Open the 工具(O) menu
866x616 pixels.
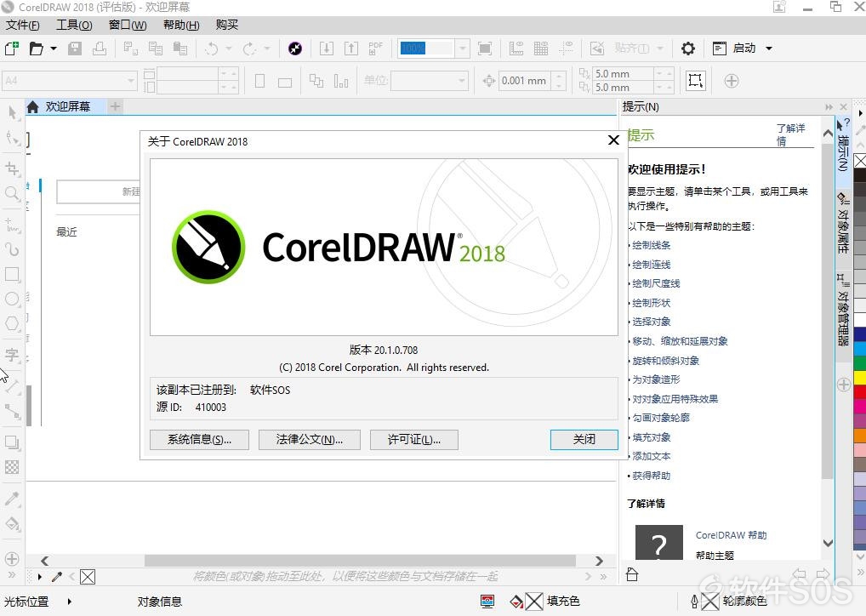pos(74,25)
